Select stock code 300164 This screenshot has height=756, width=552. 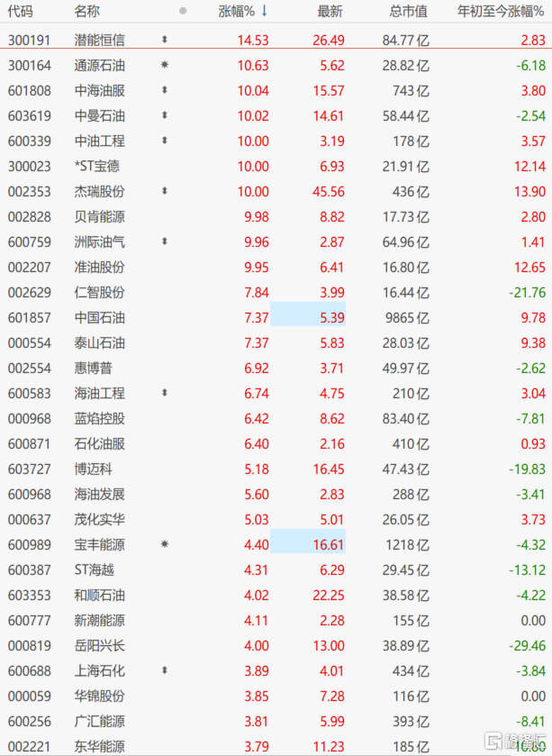click(30, 65)
